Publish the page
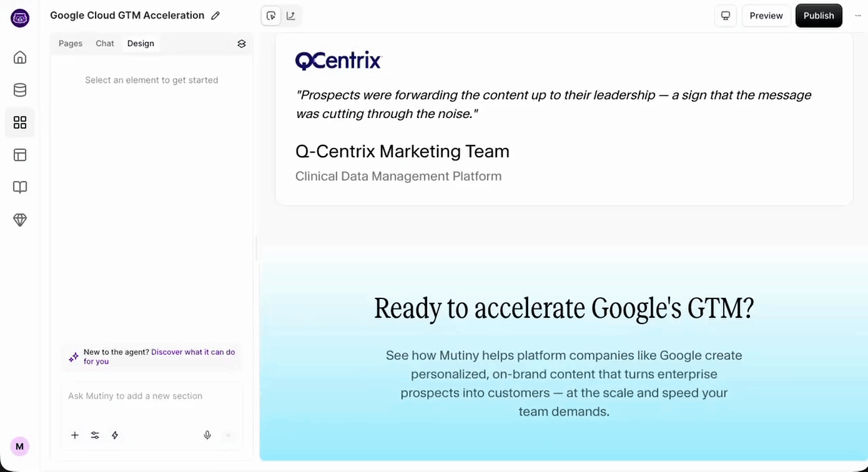The height and width of the screenshot is (472, 868). (819, 16)
